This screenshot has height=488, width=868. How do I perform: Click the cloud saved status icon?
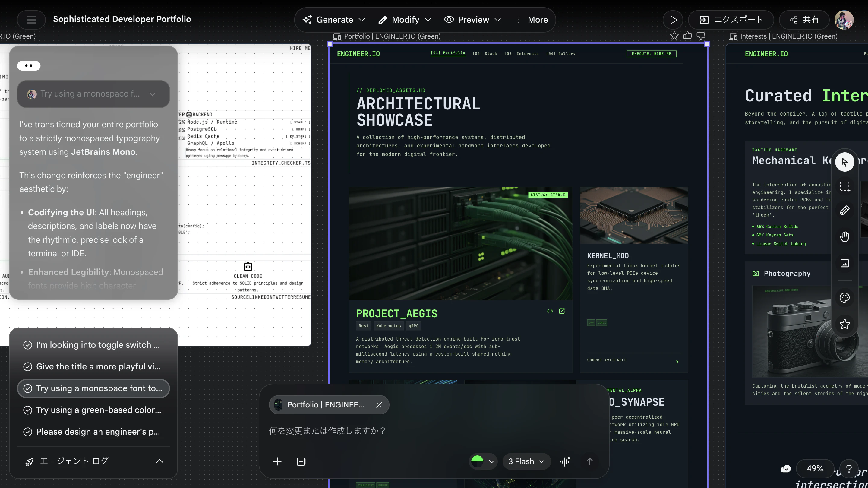(x=785, y=469)
